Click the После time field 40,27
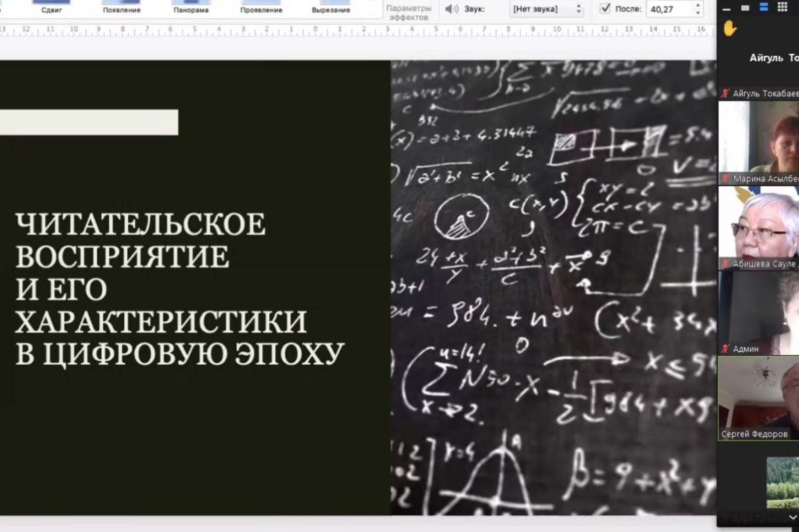799x532 pixels. point(668,9)
